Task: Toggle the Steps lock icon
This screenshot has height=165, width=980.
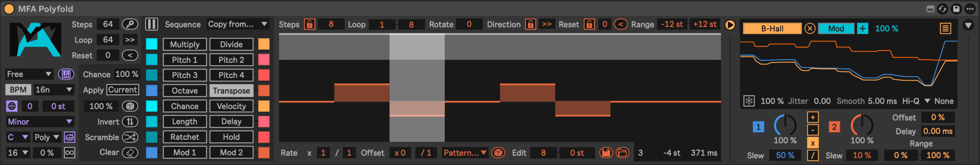Action: (x=310, y=25)
